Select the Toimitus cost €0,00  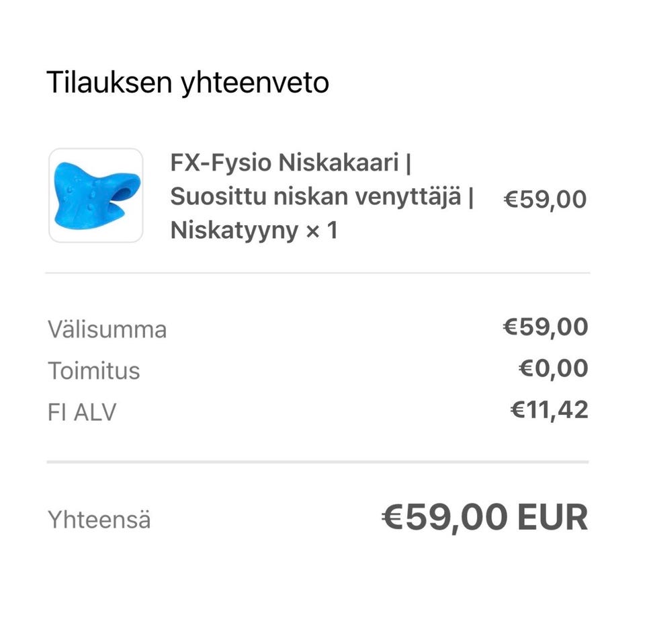[553, 368]
